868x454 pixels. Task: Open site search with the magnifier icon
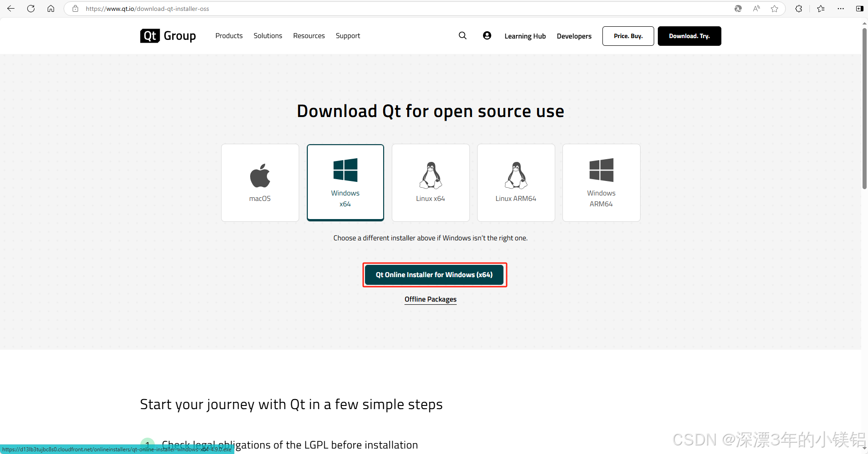pos(463,35)
